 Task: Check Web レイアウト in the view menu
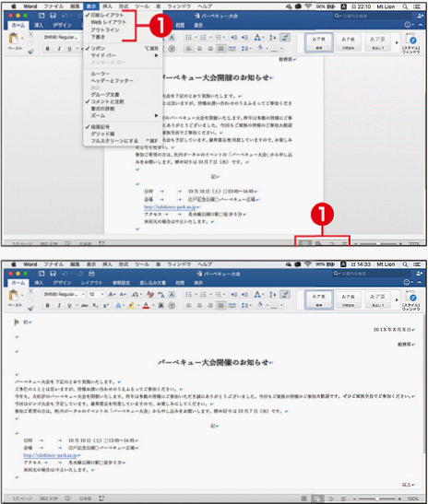(109, 22)
